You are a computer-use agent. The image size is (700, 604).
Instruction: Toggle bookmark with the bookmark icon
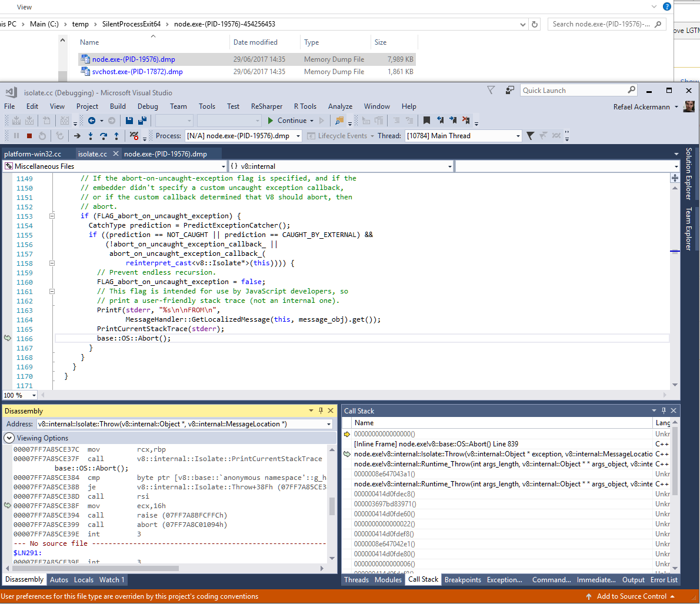(x=427, y=121)
